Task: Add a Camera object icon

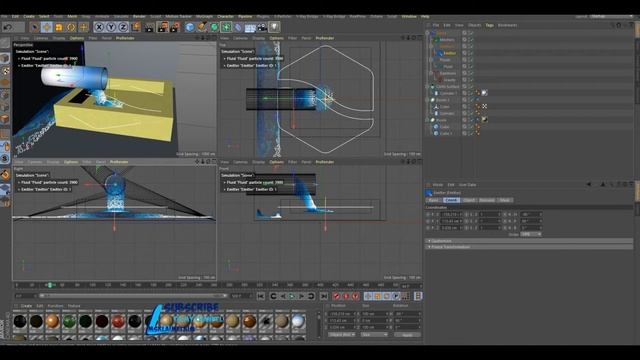Action: [x=262, y=27]
